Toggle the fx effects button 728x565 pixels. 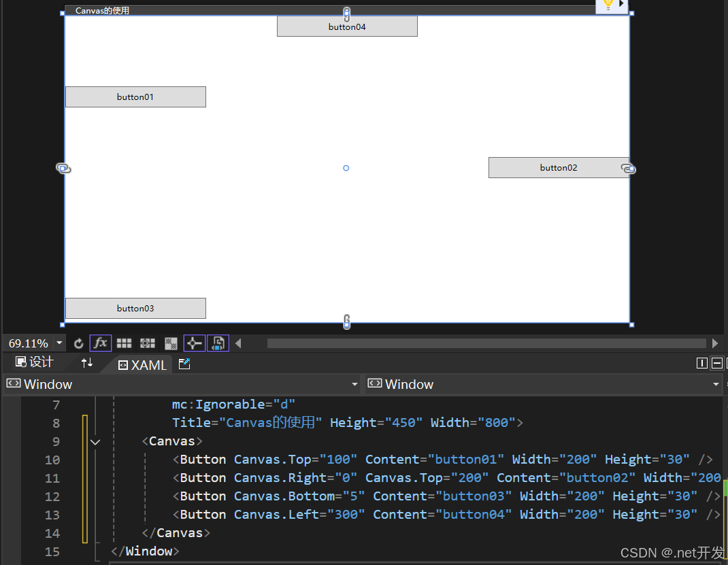(x=100, y=343)
